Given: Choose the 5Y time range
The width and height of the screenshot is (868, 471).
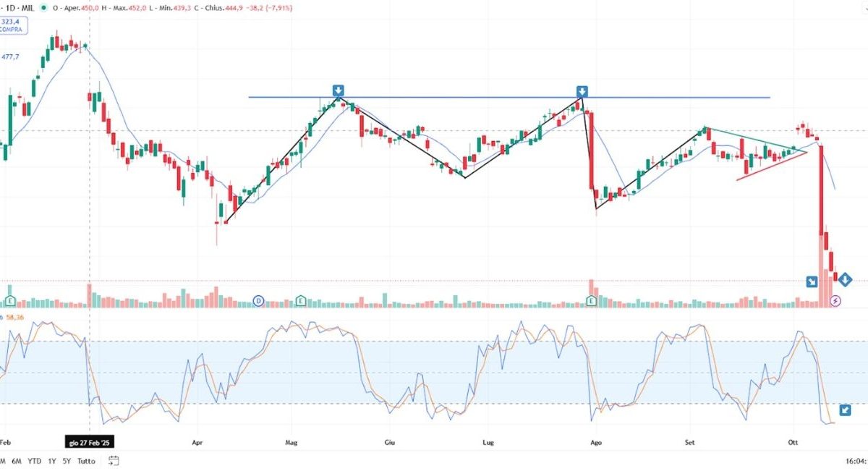Looking at the screenshot, I should click(x=67, y=461).
